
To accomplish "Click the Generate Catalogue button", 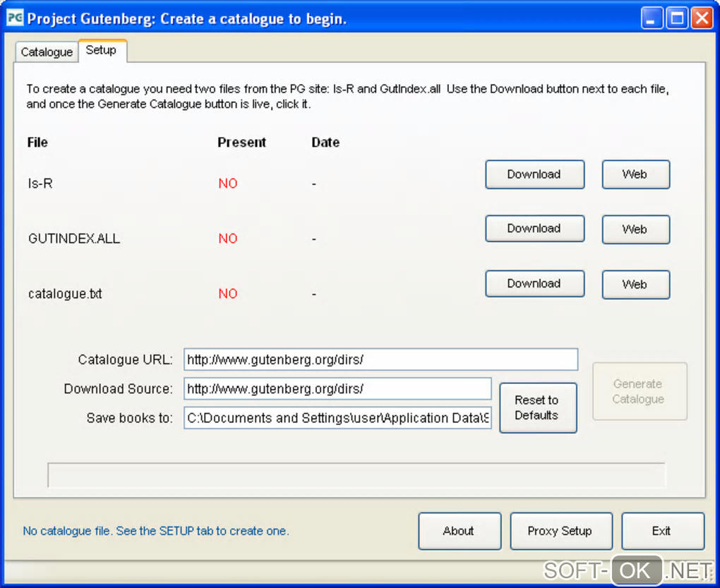I will (x=640, y=392).
